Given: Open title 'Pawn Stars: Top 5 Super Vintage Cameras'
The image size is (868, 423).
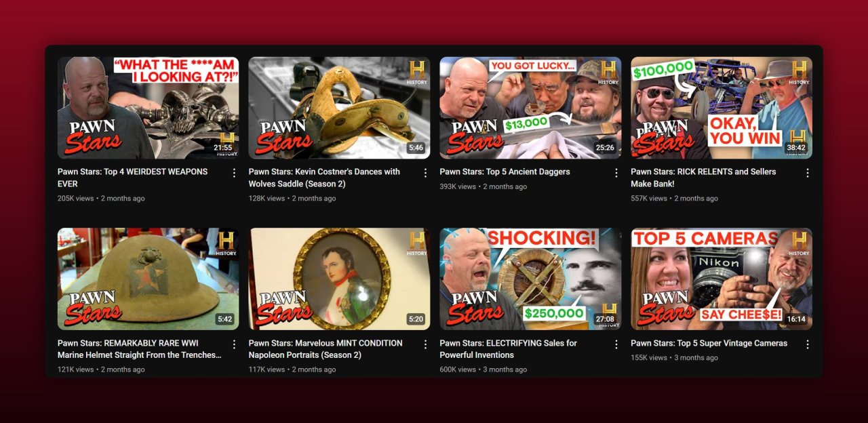Looking at the screenshot, I should click(x=709, y=343).
